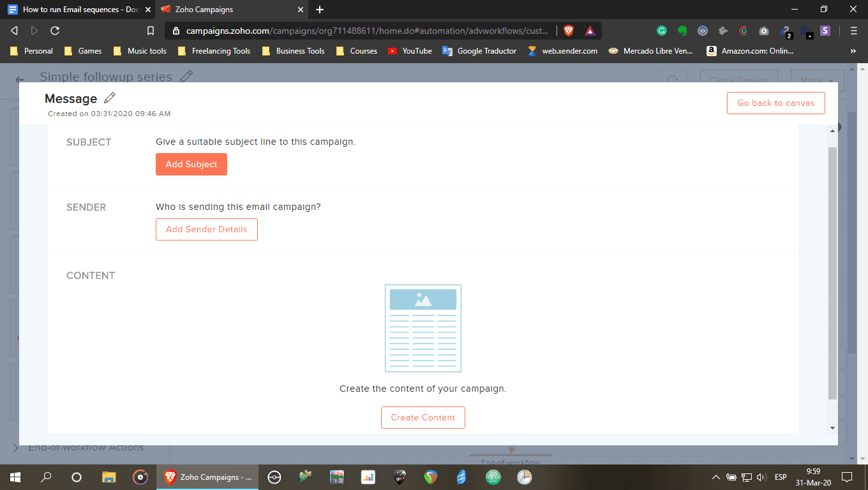Screen dimensions: 868x490
Task: Show hidden bookmarks with the overflow chevron
Action: coord(853,50)
